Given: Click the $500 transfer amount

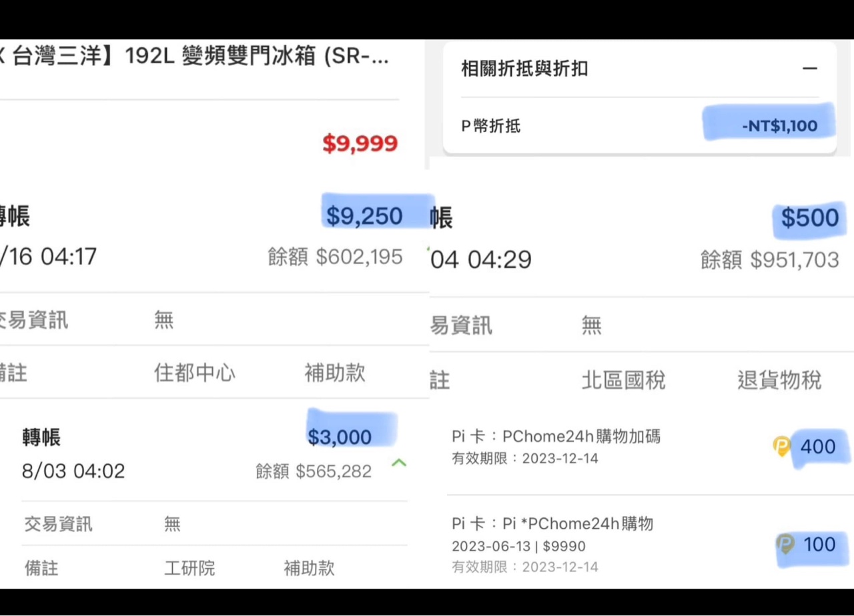Looking at the screenshot, I should coord(810,218).
